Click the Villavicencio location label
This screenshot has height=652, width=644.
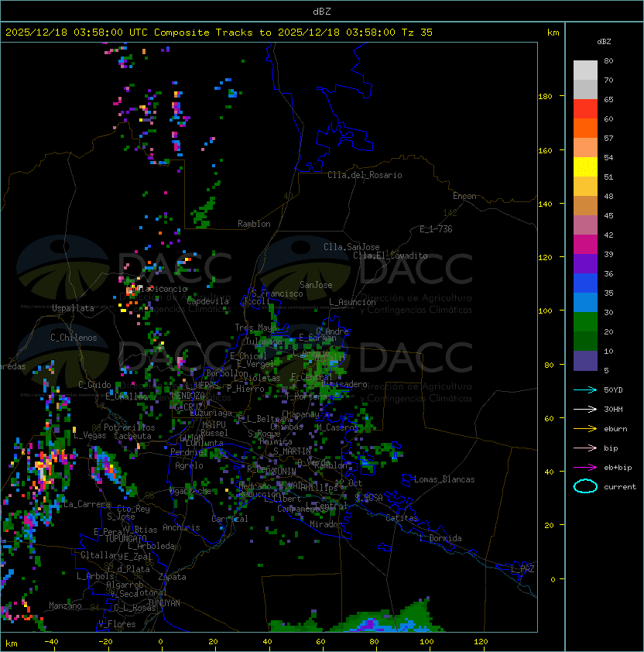click(158, 289)
